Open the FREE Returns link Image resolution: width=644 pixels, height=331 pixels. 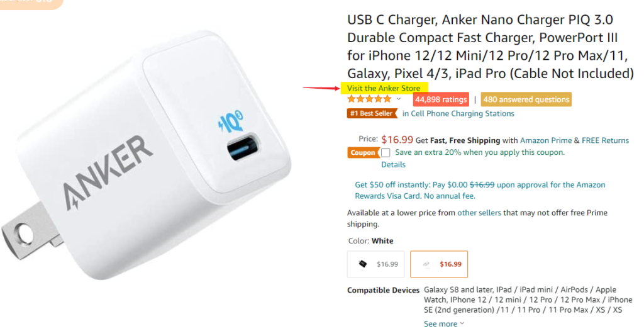[x=606, y=140]
